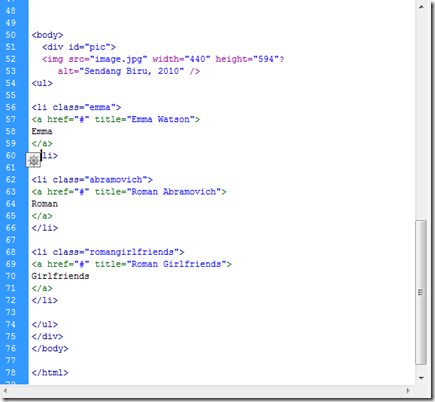This screenshot has width=435, height=402.
Task: Click the vertical scrollbar thumb
Action: [x=421, y=292]
